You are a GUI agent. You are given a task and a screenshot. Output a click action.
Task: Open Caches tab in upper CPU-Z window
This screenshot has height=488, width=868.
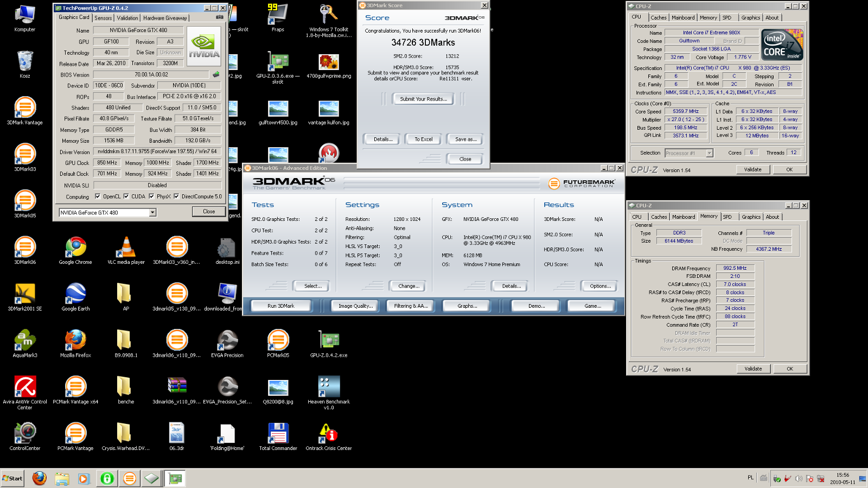coord(659,18)
